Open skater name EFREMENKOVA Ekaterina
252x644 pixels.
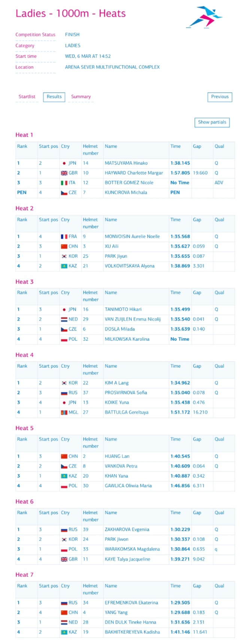point(131,603)
